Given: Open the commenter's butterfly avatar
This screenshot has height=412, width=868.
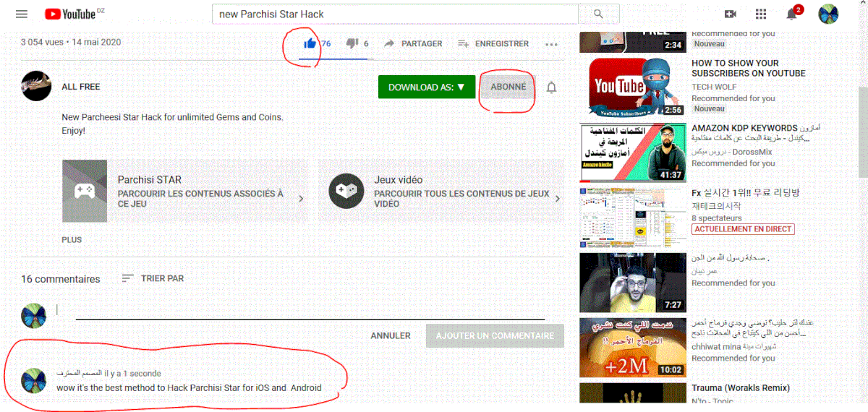Looking at the screenshot, I should click(33, 380).
